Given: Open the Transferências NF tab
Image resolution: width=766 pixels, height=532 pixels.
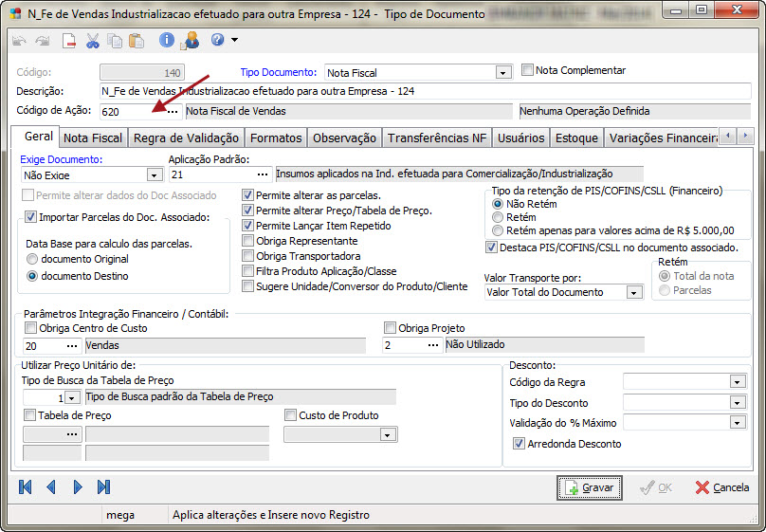Looking at the screenshot, I should pos(437,138).
